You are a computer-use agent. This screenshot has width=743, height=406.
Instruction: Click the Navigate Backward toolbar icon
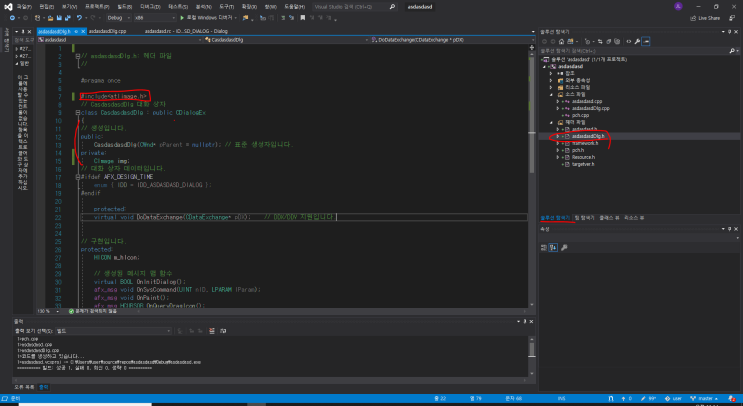tap(13, 18)
